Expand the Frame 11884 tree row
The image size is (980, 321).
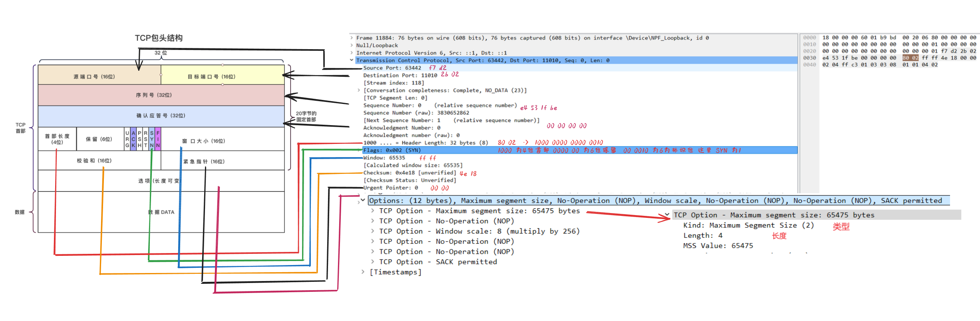coord(352,38)
